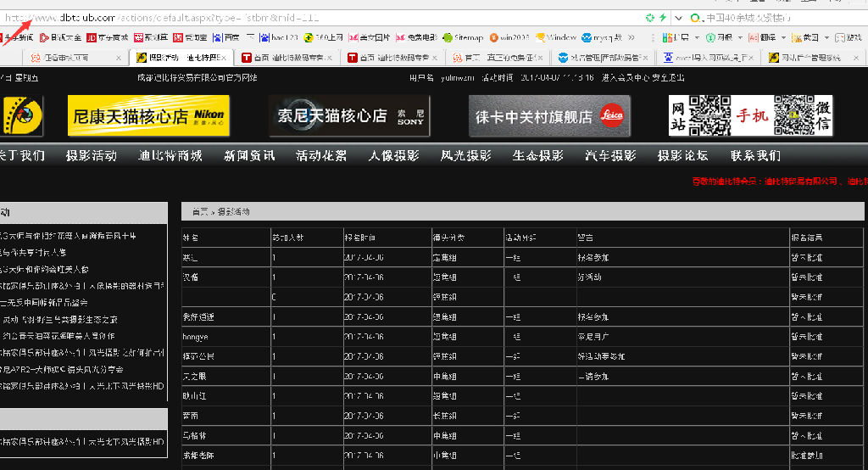Screen dimensions: 868x470
Task: Close the active 摄影活动 tab
Action: click(x=224, y=58)
